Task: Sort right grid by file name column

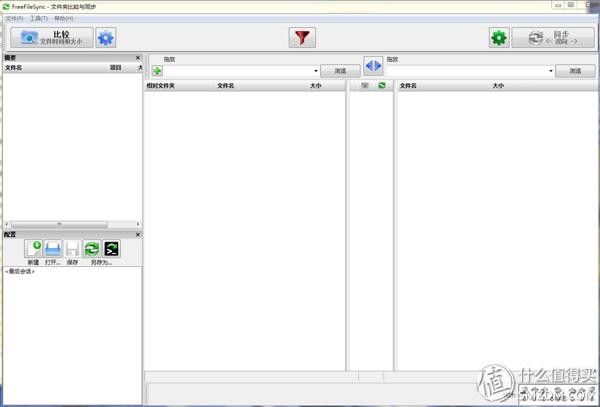Action: (408, 86)
